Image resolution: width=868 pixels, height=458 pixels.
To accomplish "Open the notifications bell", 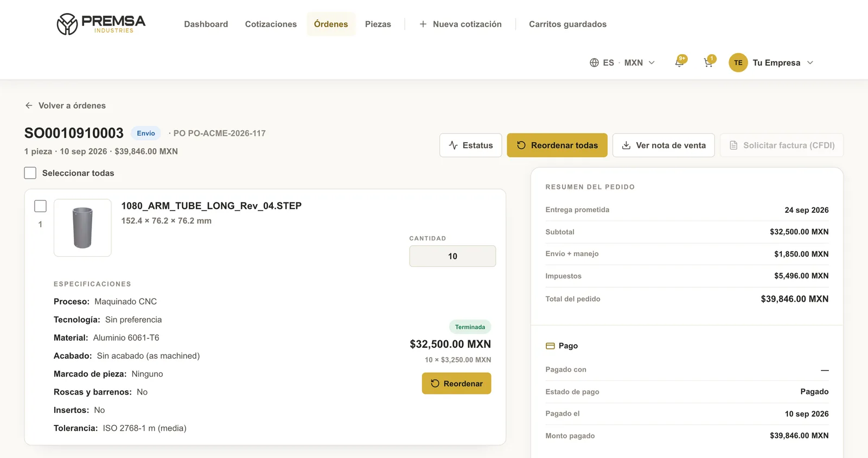I will pyautogui.click(x=679, y=62).
